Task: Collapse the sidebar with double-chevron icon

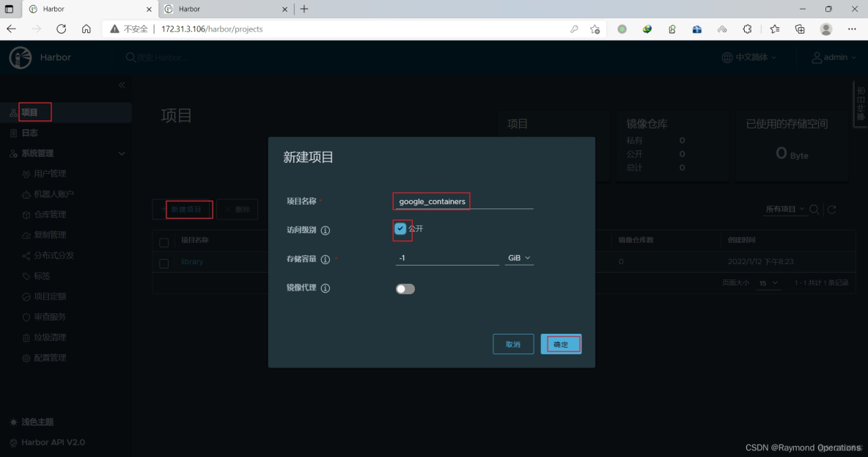Action: click(122, 85)
